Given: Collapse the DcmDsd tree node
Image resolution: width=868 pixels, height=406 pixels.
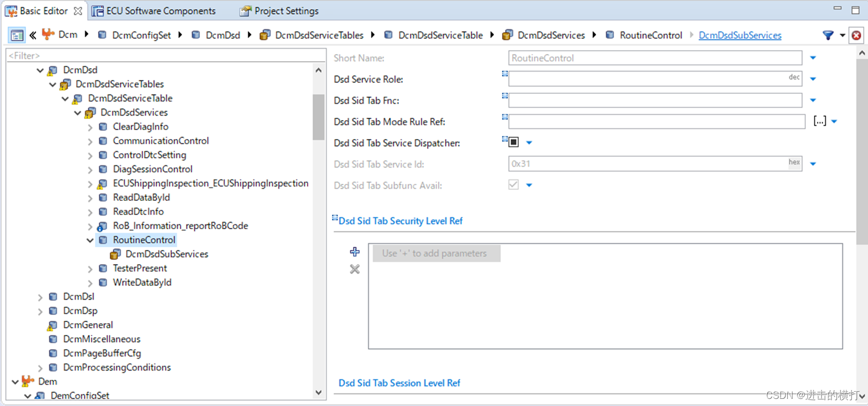Looking at the screenshot, I should (40, 70).
